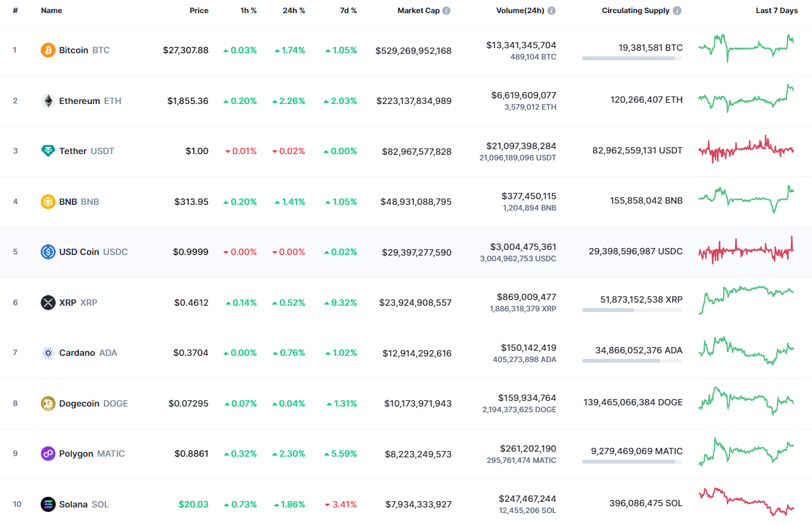
Task: Sort the table by Price
Action: tap(199, 10)
